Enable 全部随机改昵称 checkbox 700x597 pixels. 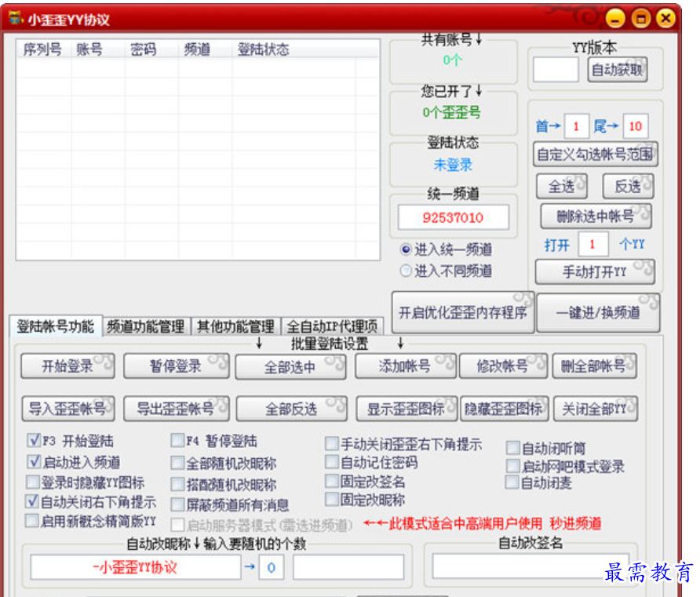click(177, 463)
